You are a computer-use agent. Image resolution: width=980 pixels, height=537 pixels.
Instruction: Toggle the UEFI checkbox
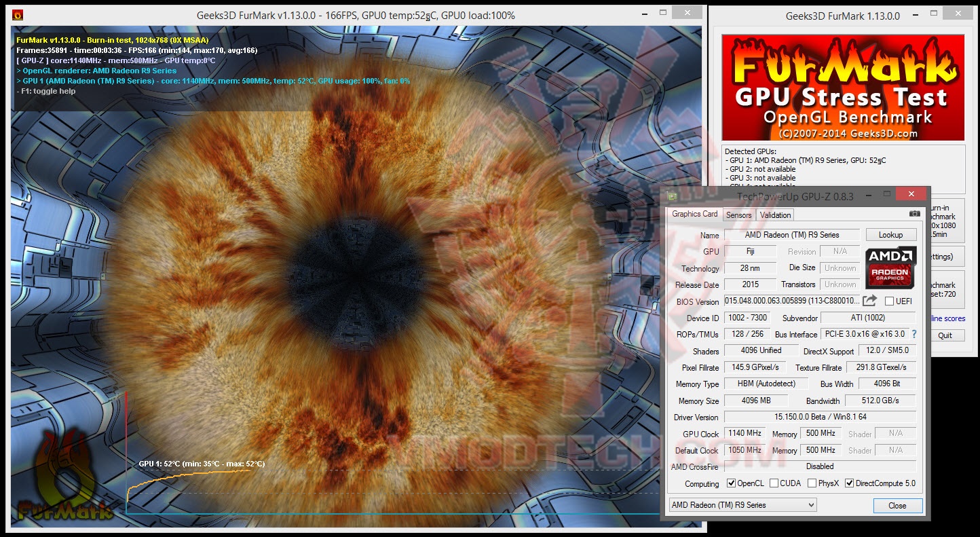pos(889,301)
